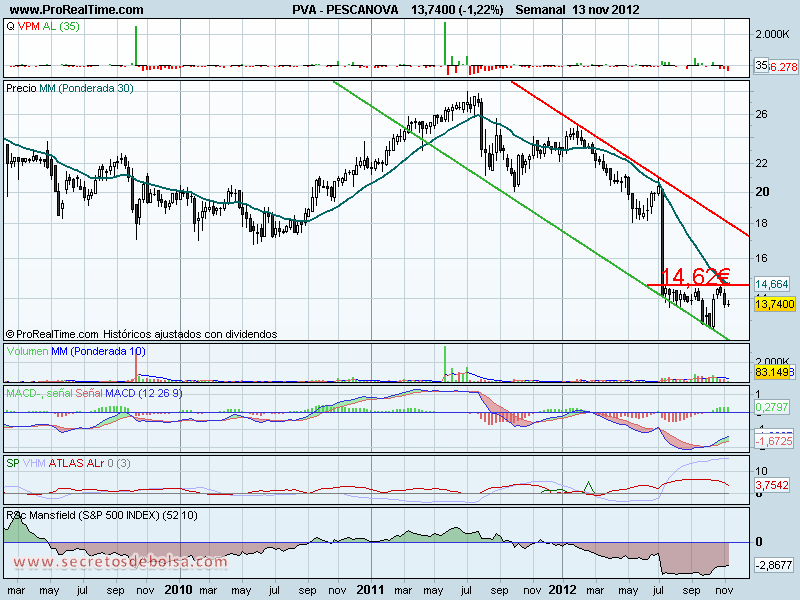Click the bold price axis level 20
800x600 pixels.
(762, 192)
